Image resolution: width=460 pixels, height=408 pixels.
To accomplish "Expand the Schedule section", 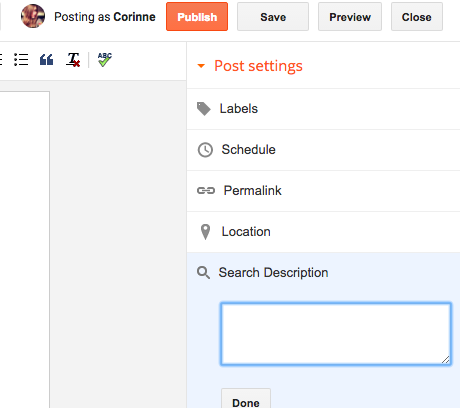I will click(323, 150).
